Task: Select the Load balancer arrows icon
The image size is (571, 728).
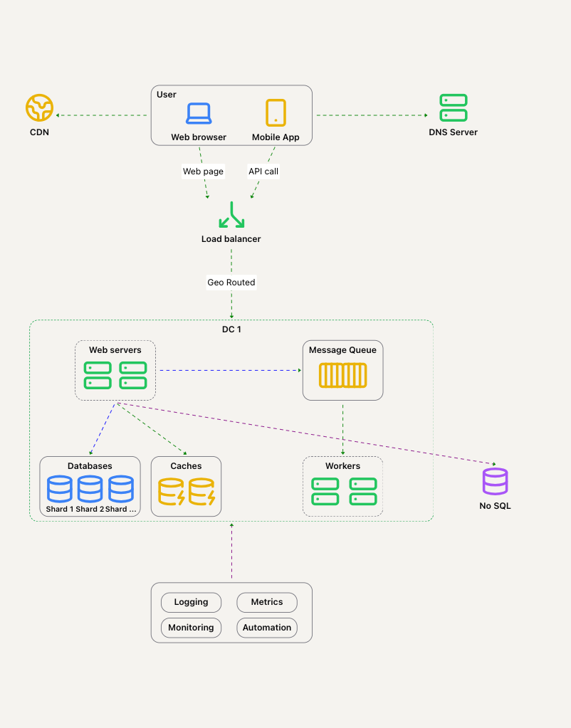Action: click(231, 215)
